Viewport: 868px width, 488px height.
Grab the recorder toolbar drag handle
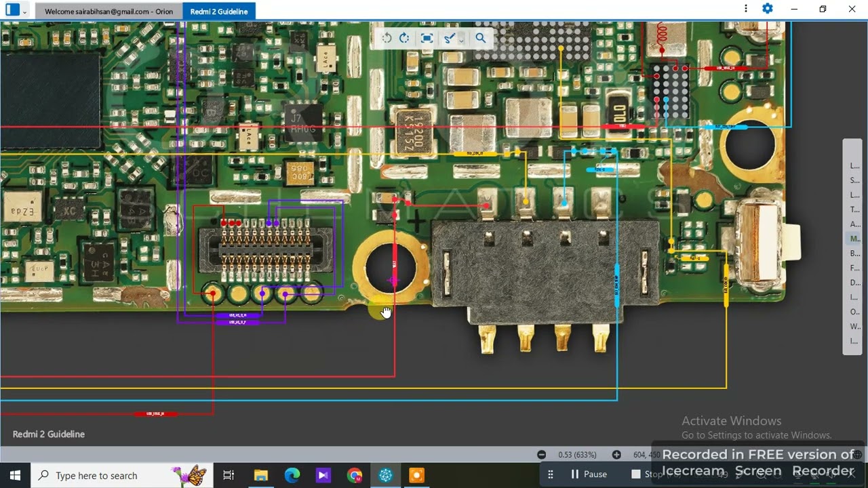point(551,474)
